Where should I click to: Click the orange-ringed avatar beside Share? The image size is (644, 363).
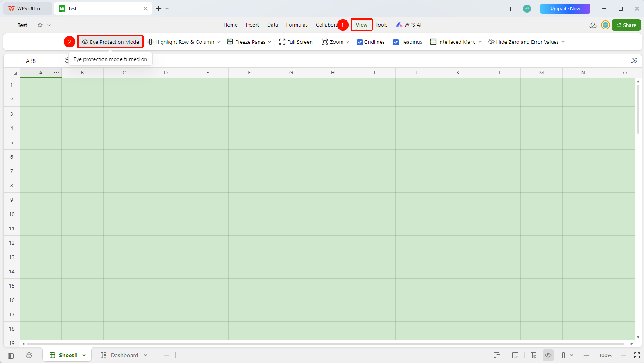tap(606, 25)
